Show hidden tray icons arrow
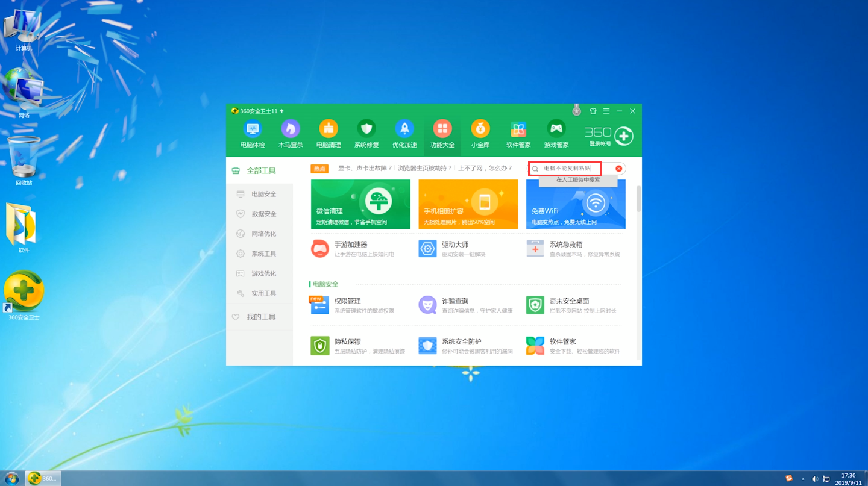Screen dimensions: 868x486 coord(804,479)
